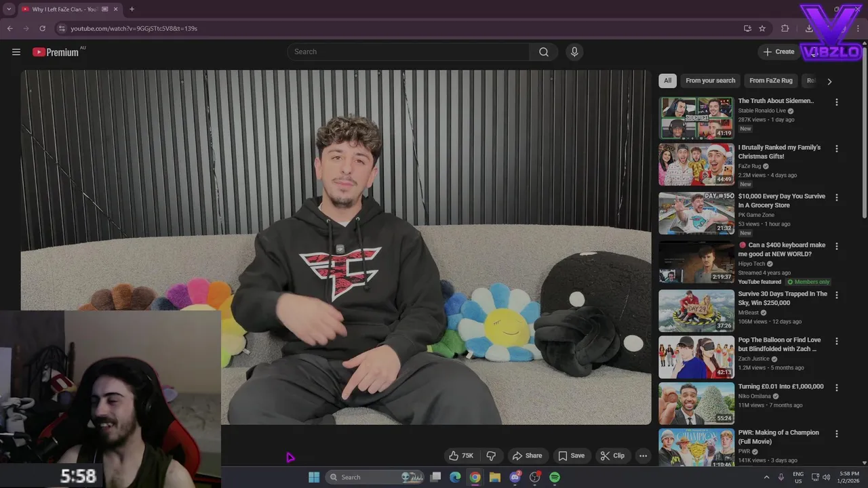Open options for $400 keyboard video
The height and width of the screenshot is (488, 868).
tap(836, 246)
